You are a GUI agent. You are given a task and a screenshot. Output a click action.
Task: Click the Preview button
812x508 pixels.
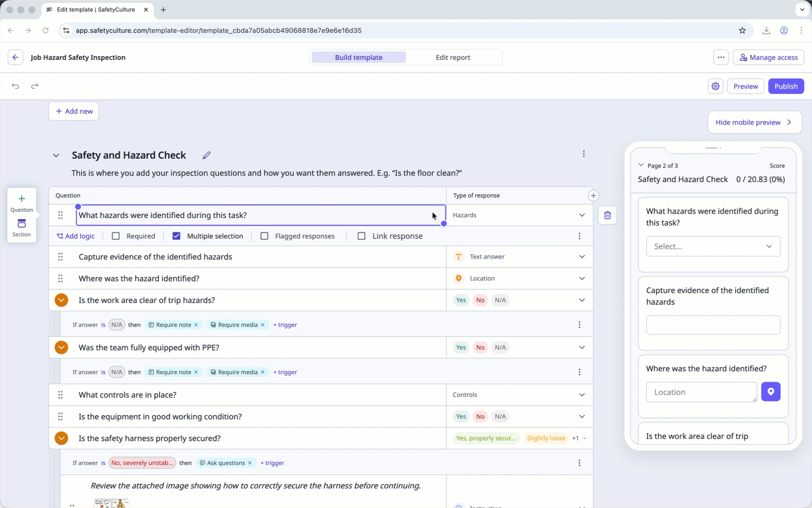745,86
